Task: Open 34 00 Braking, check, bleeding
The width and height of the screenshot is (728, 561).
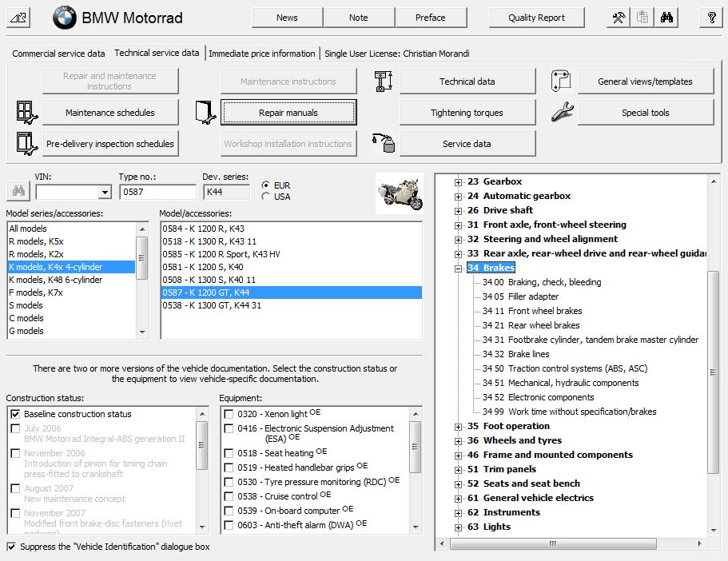Action: (542, 282)
